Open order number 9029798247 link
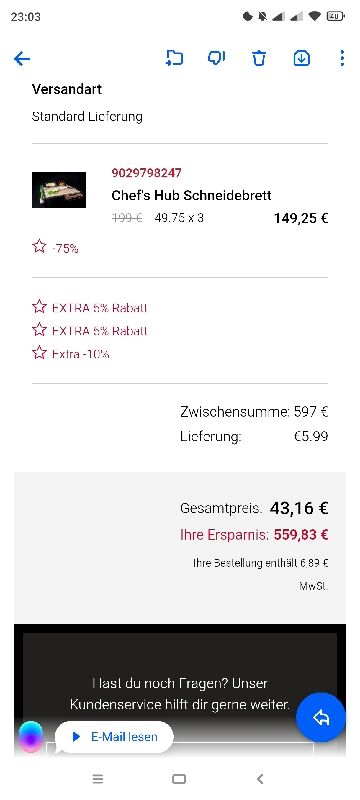This screenshot has width=360, height=800. point(146,173)
